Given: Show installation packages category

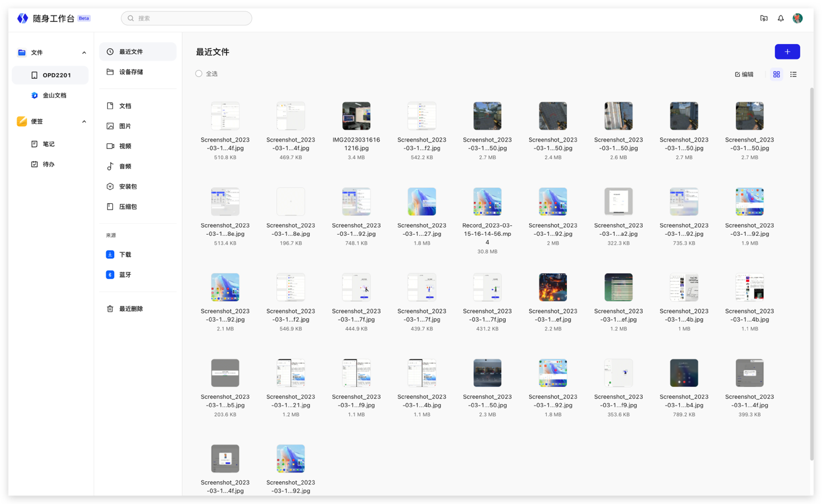Looking at the screenshot, I should [128, 187].
